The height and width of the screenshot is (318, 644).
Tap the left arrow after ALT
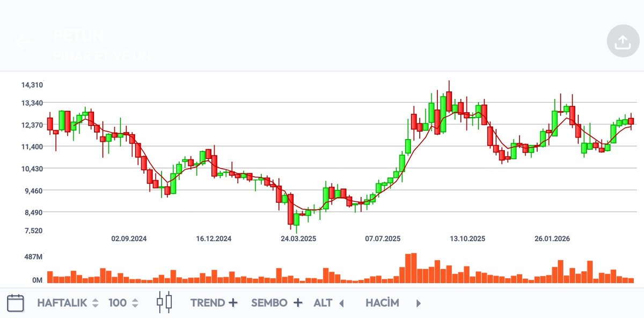click(341, 303)
